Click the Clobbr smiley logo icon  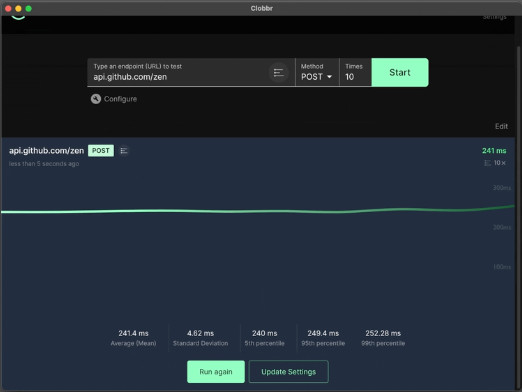click(18, 18)
